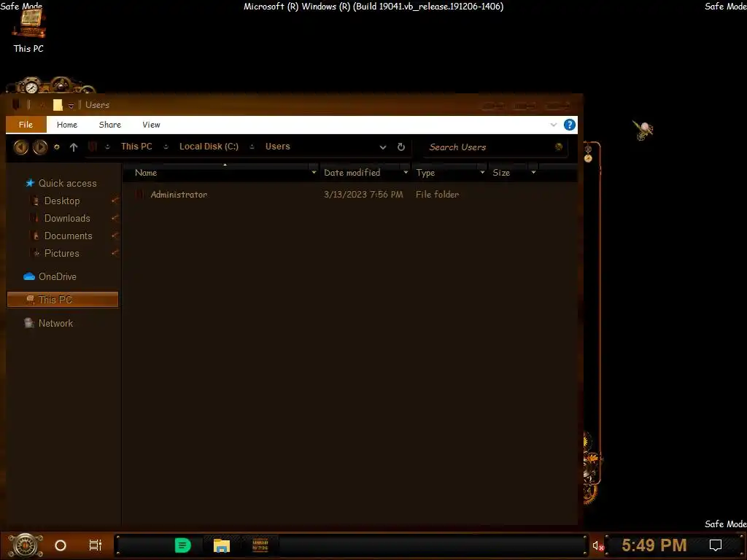The width and height of the screenshot is (747, 560).
Task: Open the Action Center notification icon
Action: tap(715, 545)
